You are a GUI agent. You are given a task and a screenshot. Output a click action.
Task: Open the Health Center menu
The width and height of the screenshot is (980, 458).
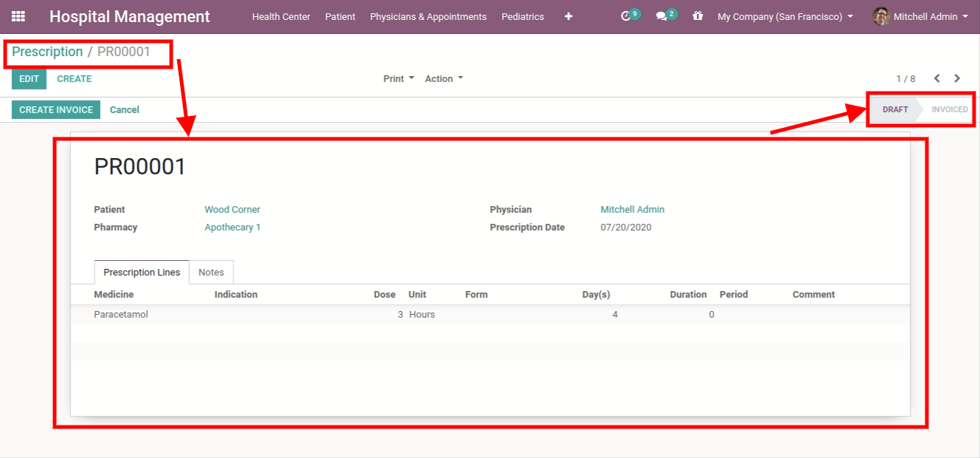pyautogui.click(x=281, y=16)
